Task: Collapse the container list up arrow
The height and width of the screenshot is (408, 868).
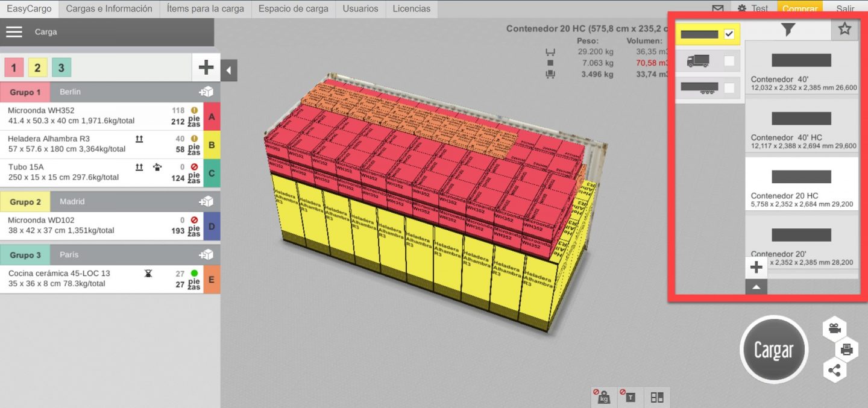Action: 756,288
